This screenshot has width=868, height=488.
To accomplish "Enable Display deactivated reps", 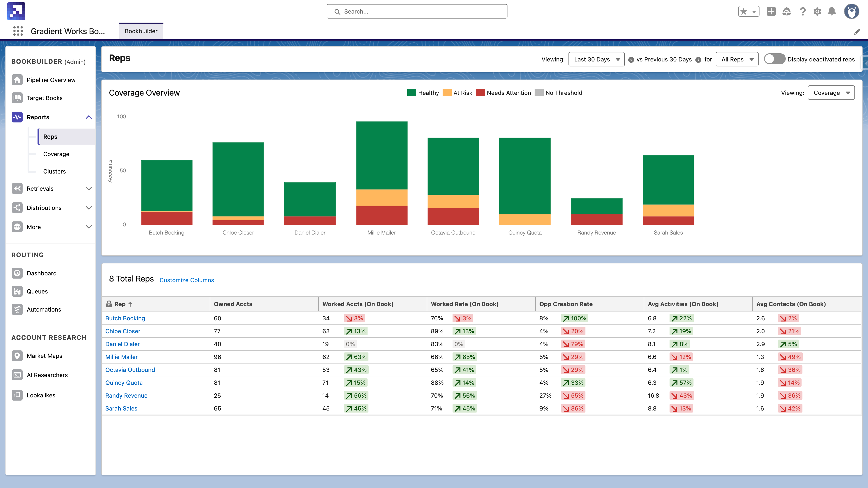I will [774, 59].
